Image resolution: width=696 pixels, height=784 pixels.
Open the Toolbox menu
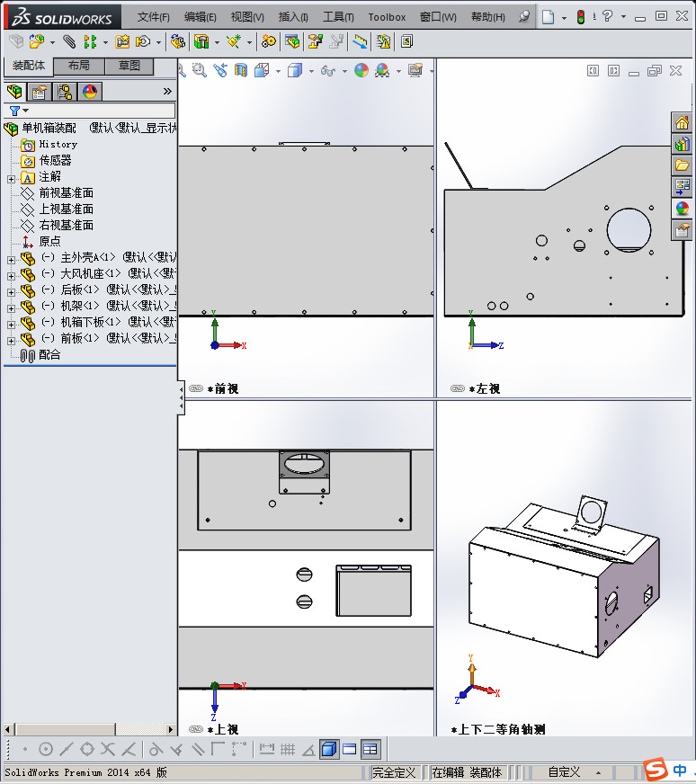(387, 17)
